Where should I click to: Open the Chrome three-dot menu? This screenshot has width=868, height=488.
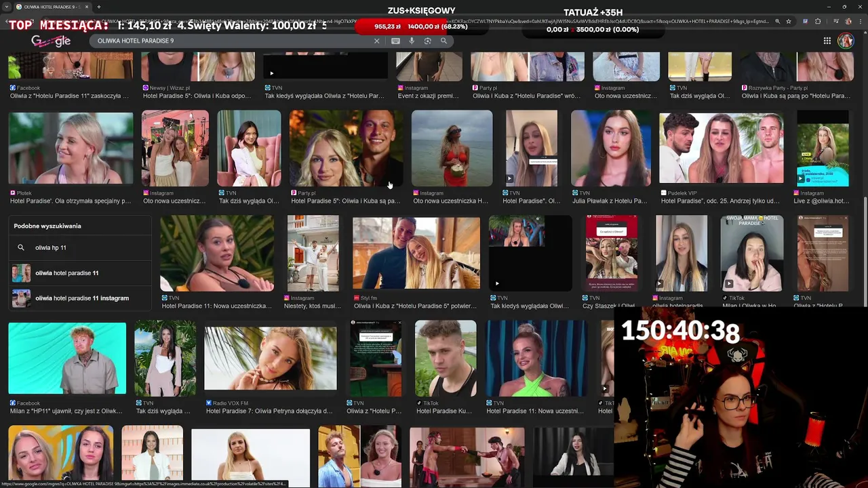[860, 21]
